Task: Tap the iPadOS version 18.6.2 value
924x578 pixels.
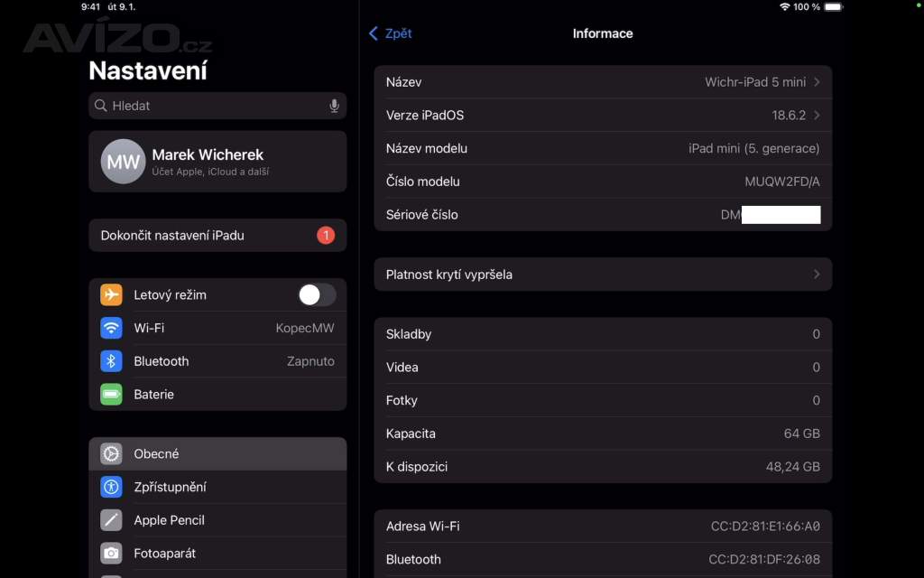Action: coord(789,115)
